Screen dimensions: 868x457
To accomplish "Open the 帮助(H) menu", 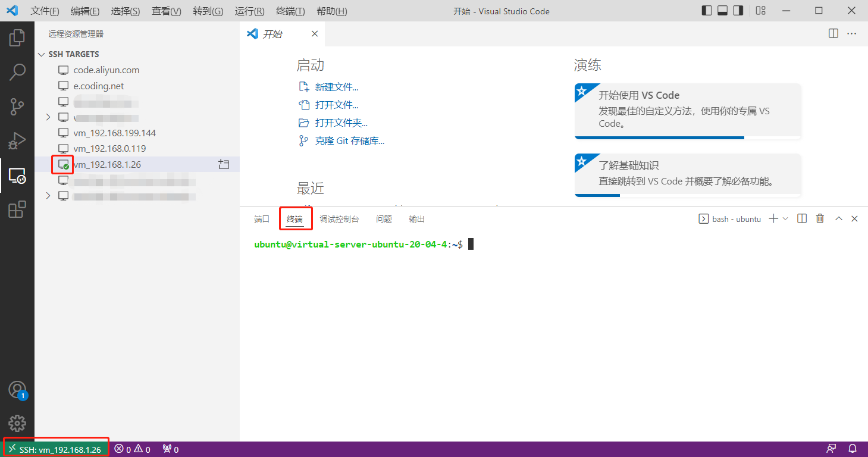I will [x=332, y=11].
